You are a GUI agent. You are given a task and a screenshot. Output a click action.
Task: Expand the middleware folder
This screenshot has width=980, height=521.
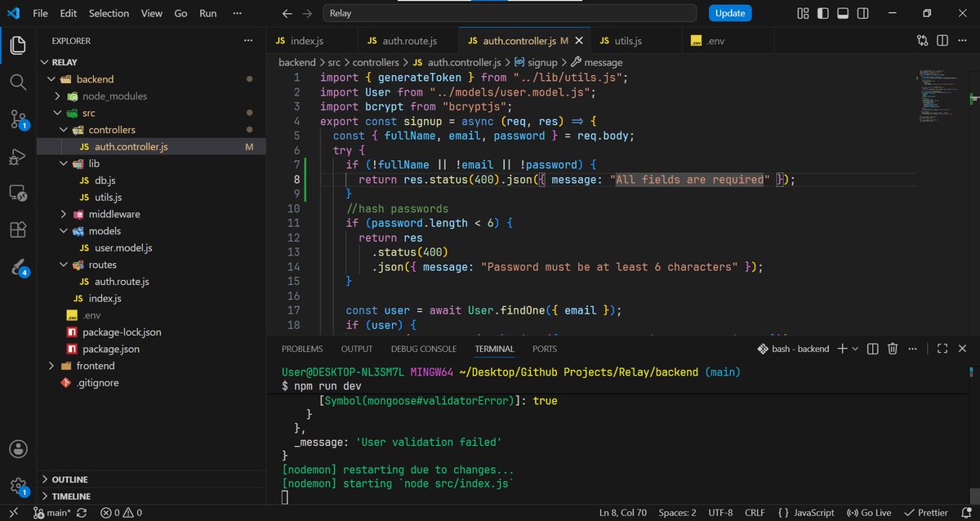click(64, 214)
